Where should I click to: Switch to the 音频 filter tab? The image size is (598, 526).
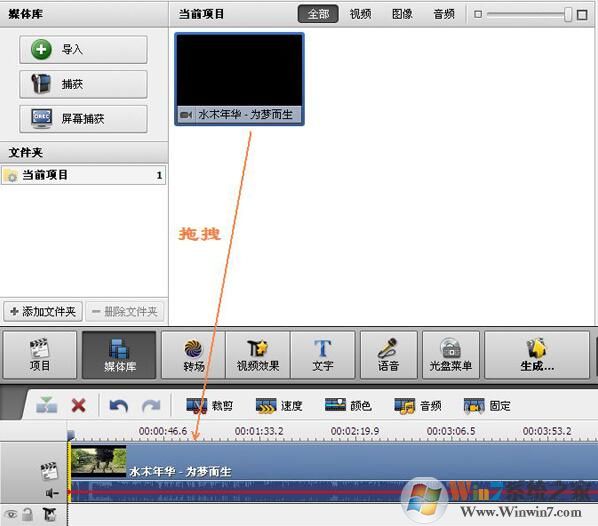[x=444, y=14]
